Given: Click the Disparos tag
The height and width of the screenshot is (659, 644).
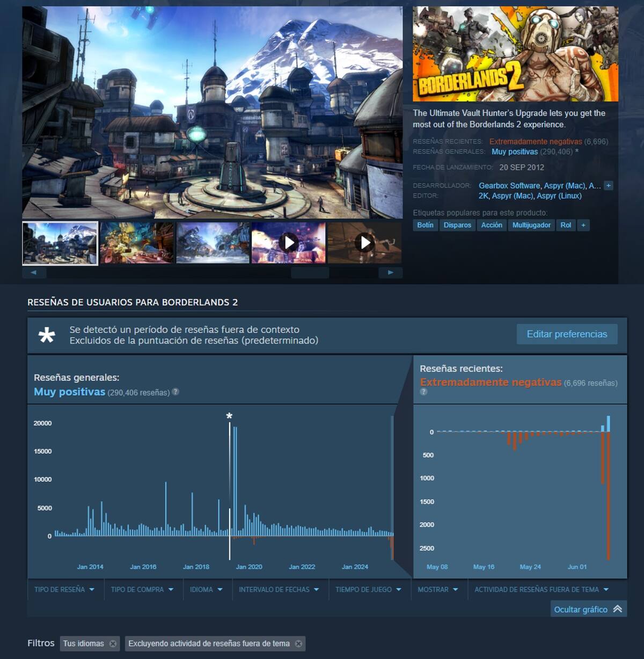Looking at the screenshot, I should point(457,225).
